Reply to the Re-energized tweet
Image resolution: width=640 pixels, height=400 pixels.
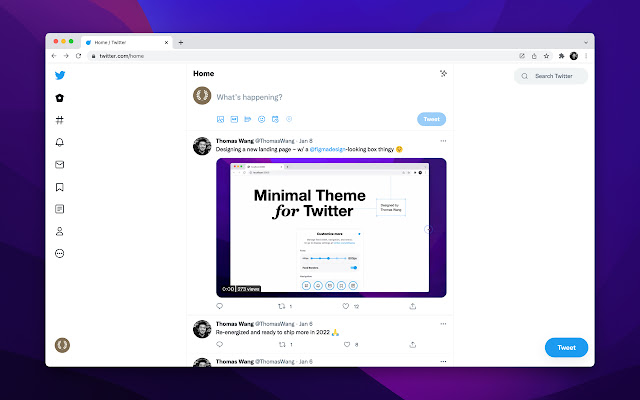point(220,344)
